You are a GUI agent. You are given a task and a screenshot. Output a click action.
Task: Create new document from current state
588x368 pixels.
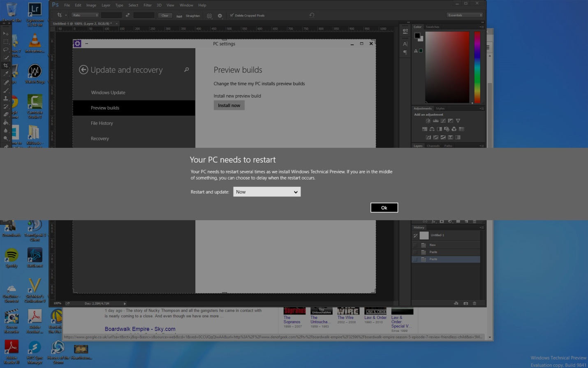456,303
